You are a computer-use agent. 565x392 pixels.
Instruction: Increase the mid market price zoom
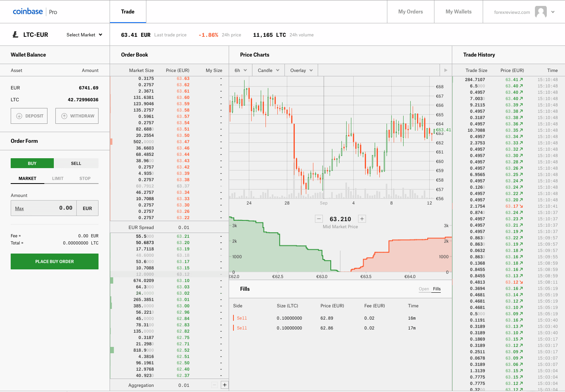[x=362, y=219]
